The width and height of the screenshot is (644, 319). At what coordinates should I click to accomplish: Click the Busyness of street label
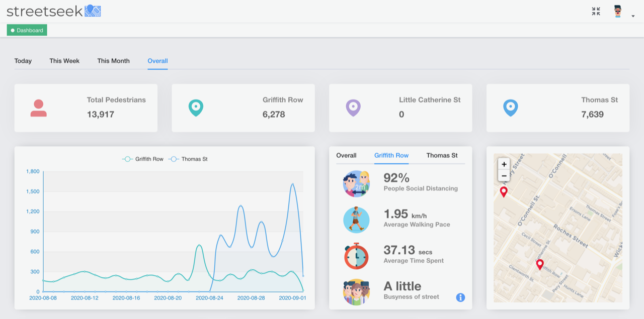(x=411, y=297)
